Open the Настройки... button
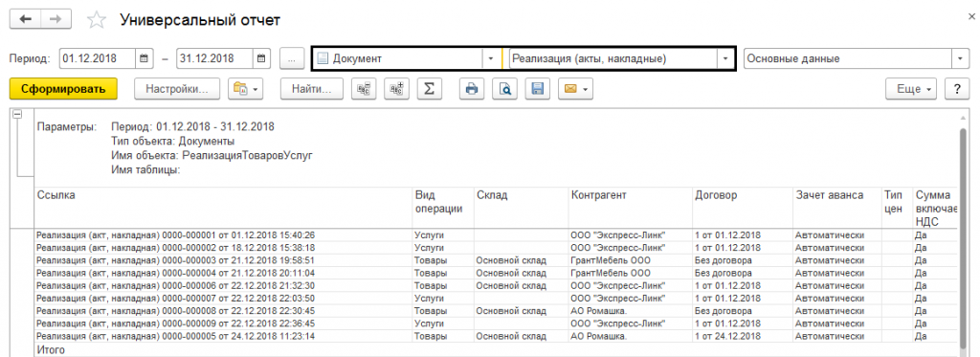Image resolution: width=980 pixels, height=357 pixels. click(177, 89)
